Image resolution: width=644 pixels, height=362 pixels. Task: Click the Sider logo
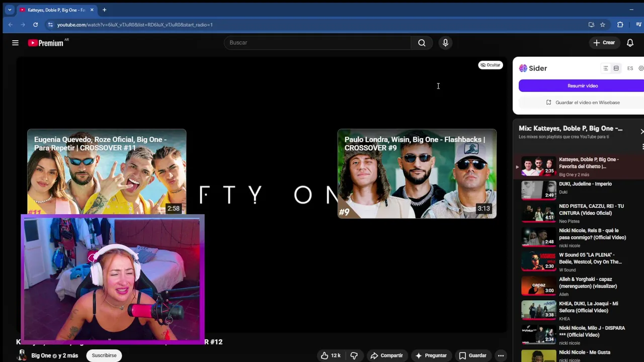tap(533, 68)
